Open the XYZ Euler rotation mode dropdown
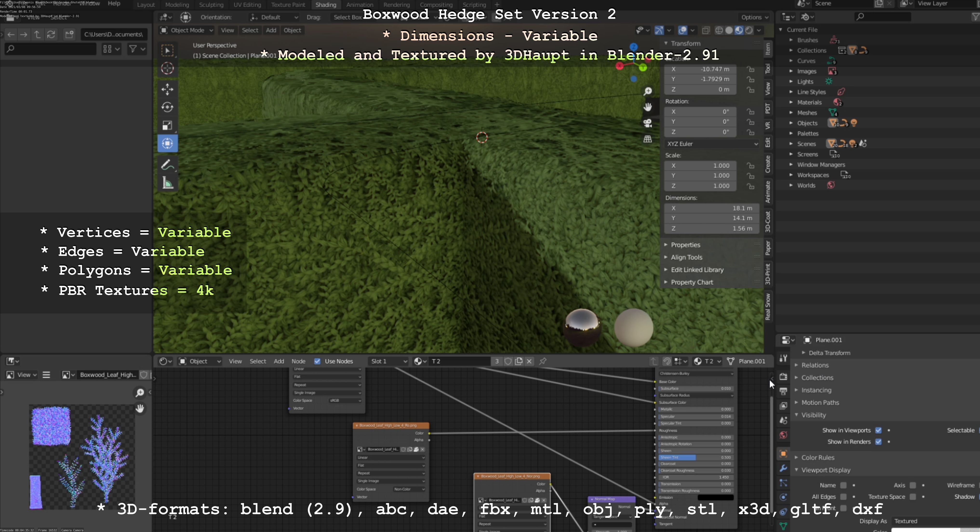 (712, 144)
